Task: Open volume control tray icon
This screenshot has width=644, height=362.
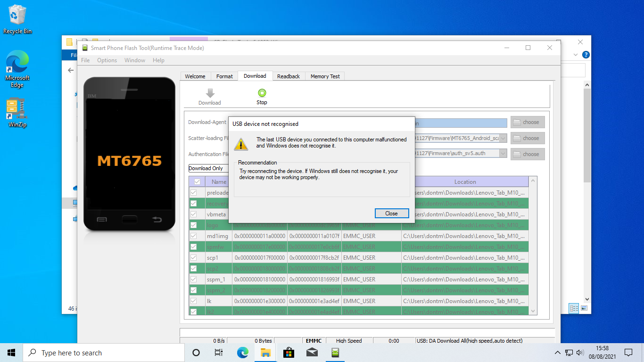Action: [580, 353]
